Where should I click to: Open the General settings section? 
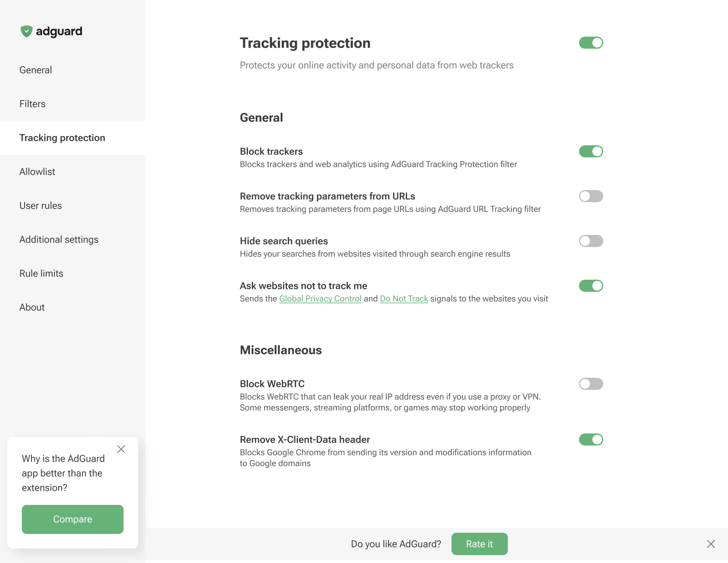point(36,70)
